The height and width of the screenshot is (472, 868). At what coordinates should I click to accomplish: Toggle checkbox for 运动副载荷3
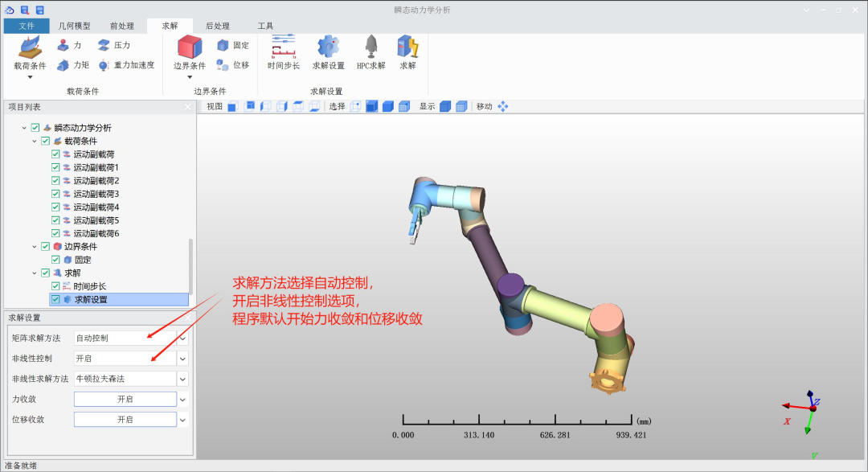[55, 194]
